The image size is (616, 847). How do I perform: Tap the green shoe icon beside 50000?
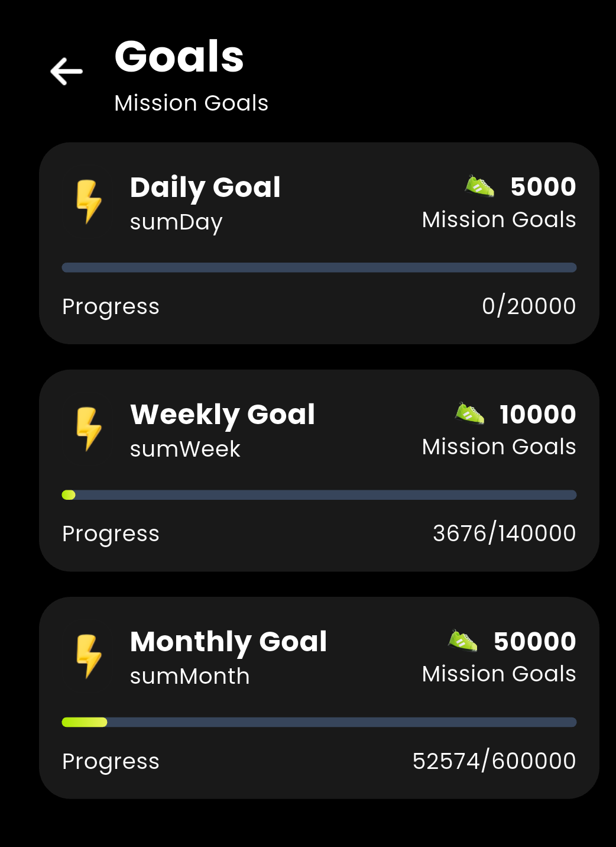463,641
